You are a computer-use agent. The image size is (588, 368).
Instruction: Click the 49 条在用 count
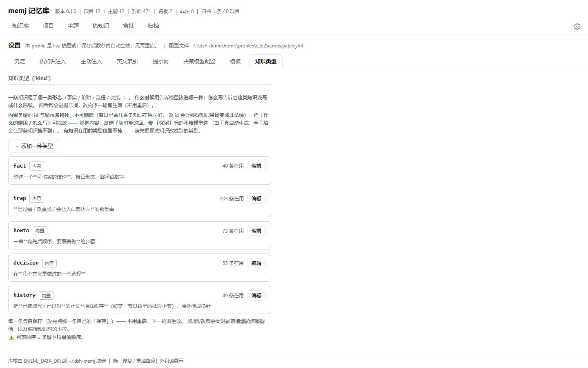click(233, 295)
